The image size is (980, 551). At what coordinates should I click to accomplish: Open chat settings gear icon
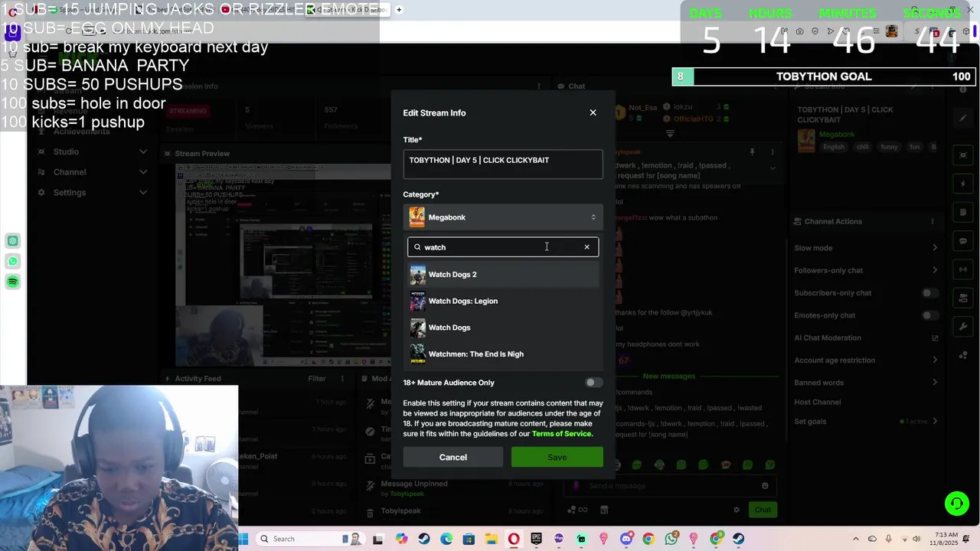tap(737, 510)
